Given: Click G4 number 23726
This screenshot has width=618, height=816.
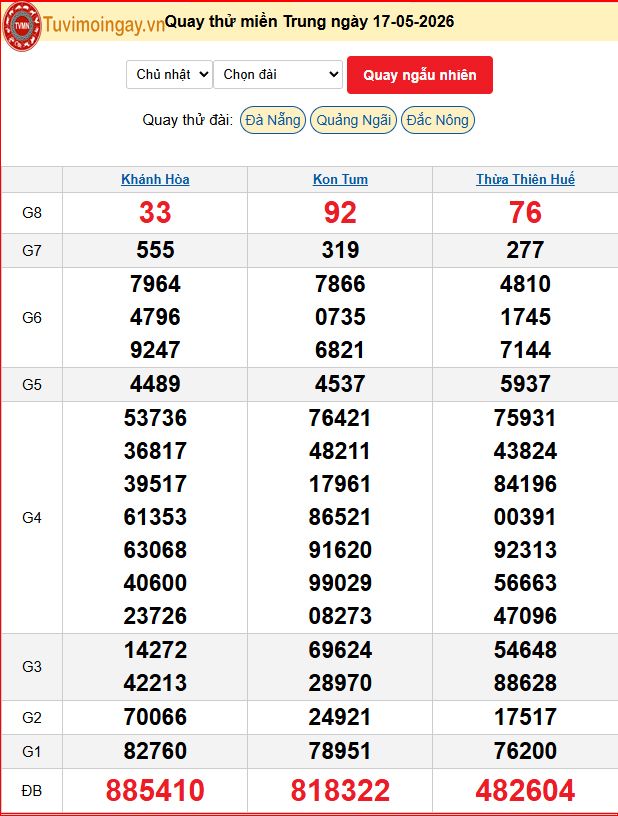Looking at the screenshot, I should pos(155,616).
